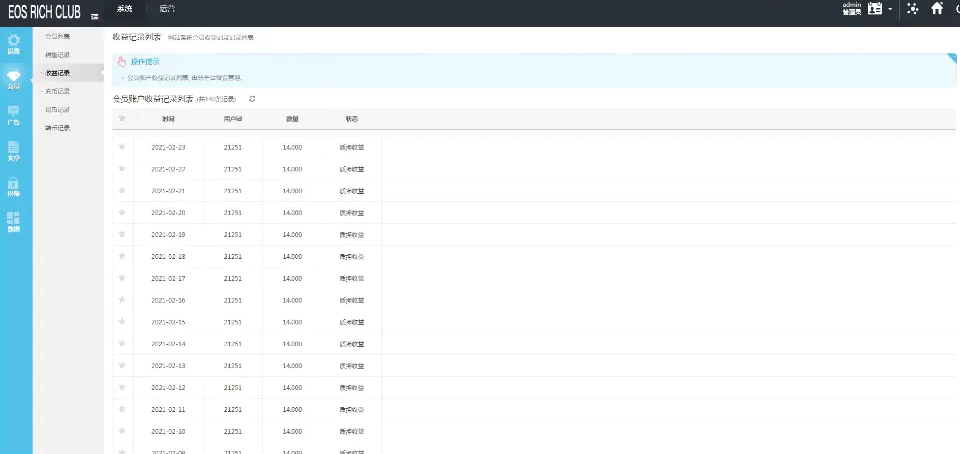Open the 设置 gear icon in the sidebar
Viewport: 960px width, 454px height.
point(14,43)
